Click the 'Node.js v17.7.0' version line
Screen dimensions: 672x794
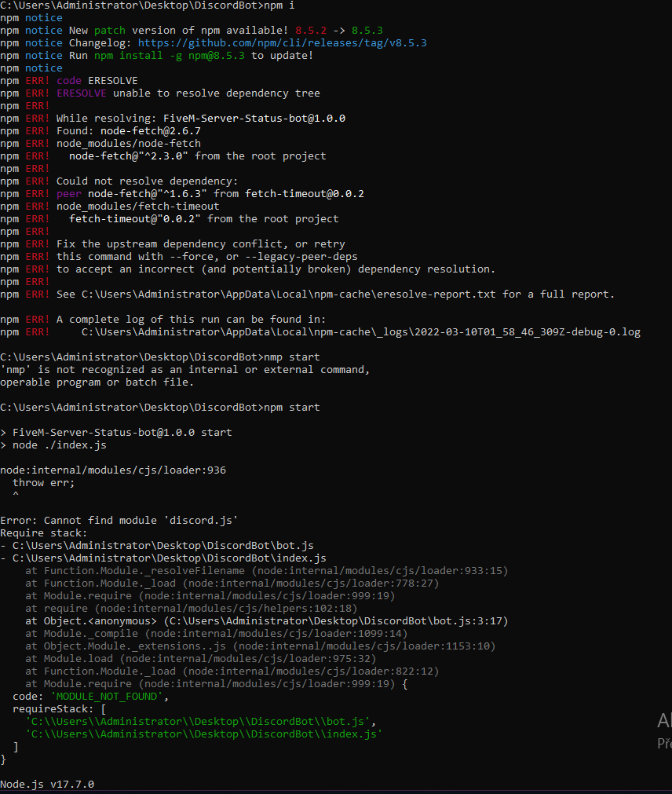coord(47,782)
